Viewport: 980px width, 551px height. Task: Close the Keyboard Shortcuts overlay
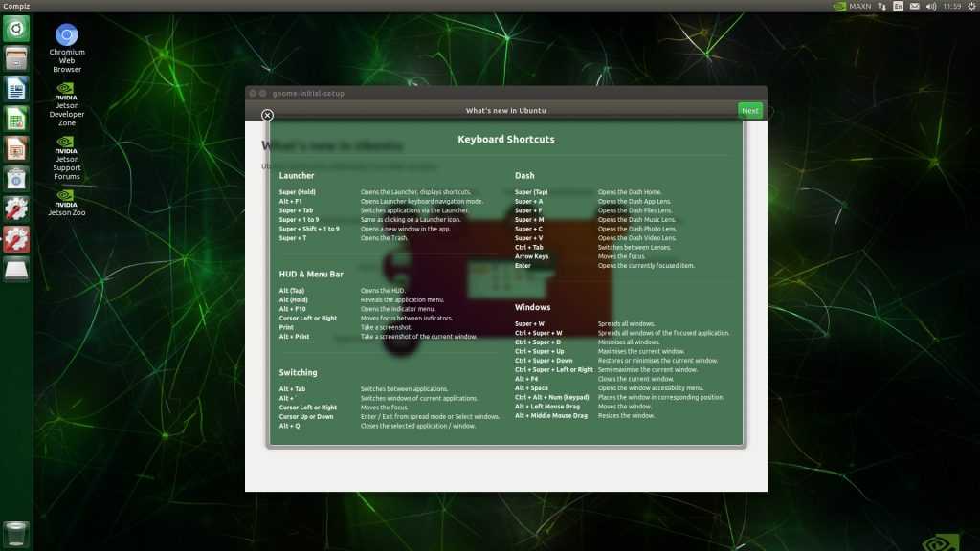[267, 116]
